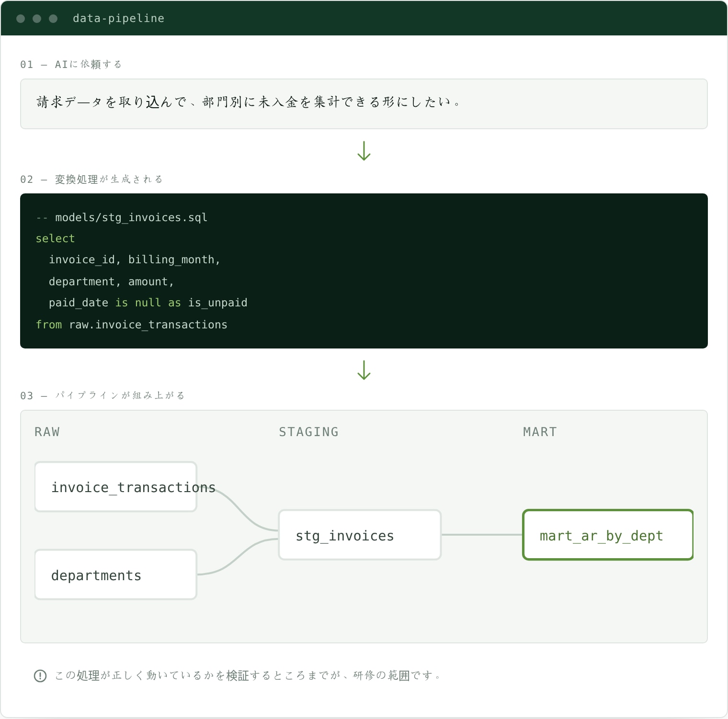Click the info icon beside the footer note
The image size is (728, 719).
(x=40, y=676)
